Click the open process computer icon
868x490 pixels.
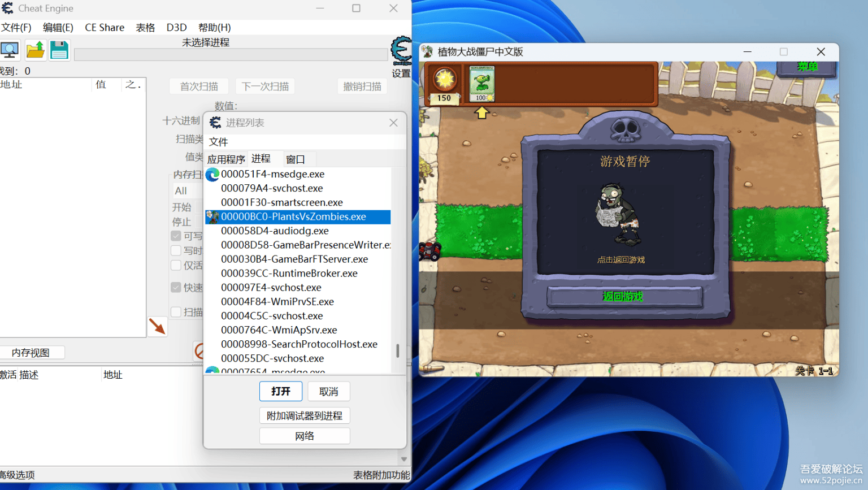pos(10,50)
